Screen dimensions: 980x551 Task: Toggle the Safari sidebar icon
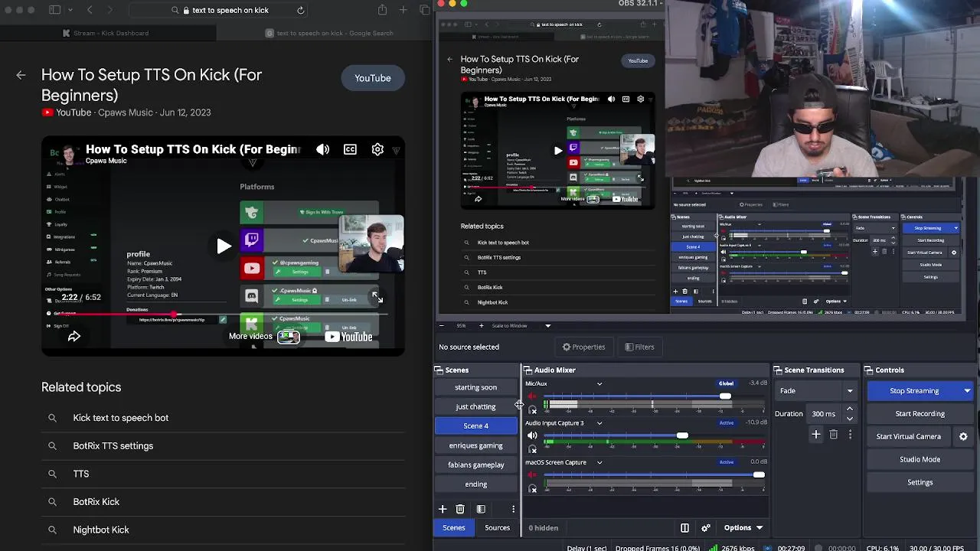tap(54, 10)
